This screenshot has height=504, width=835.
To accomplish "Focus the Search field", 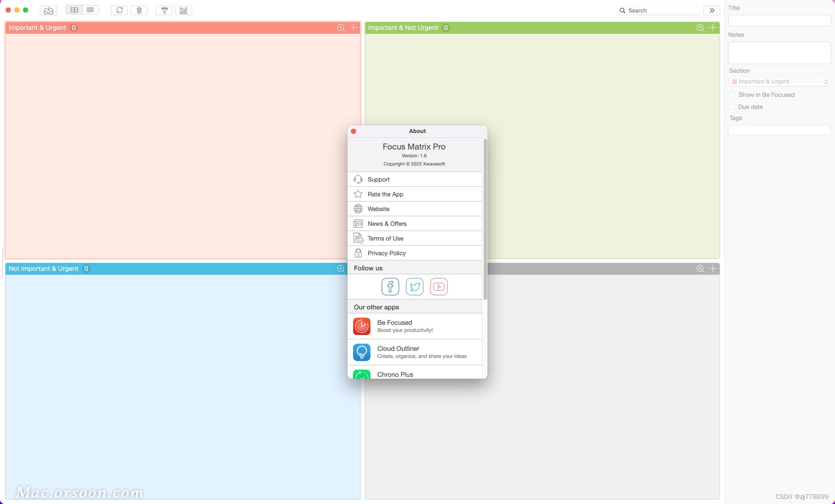I will [x=658, y=10].
